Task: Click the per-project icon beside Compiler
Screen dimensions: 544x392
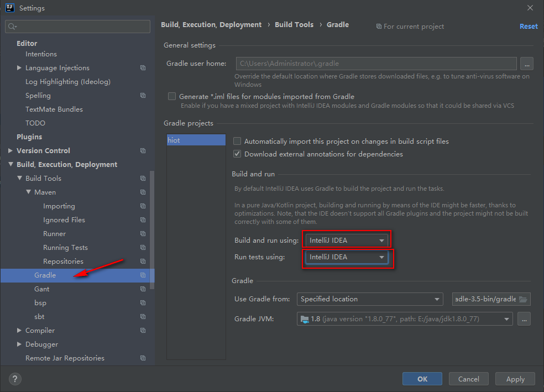Action: click(x=143, y=331)
